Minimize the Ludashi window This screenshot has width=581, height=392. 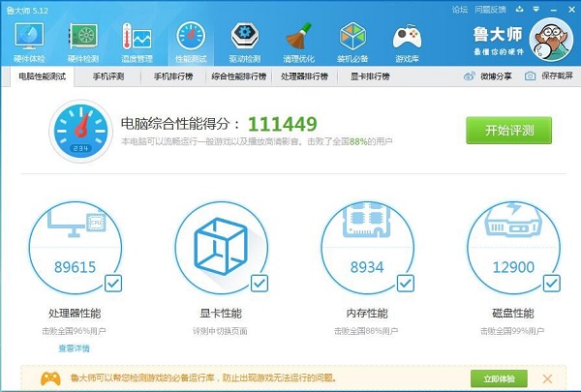tap(554, 10)
